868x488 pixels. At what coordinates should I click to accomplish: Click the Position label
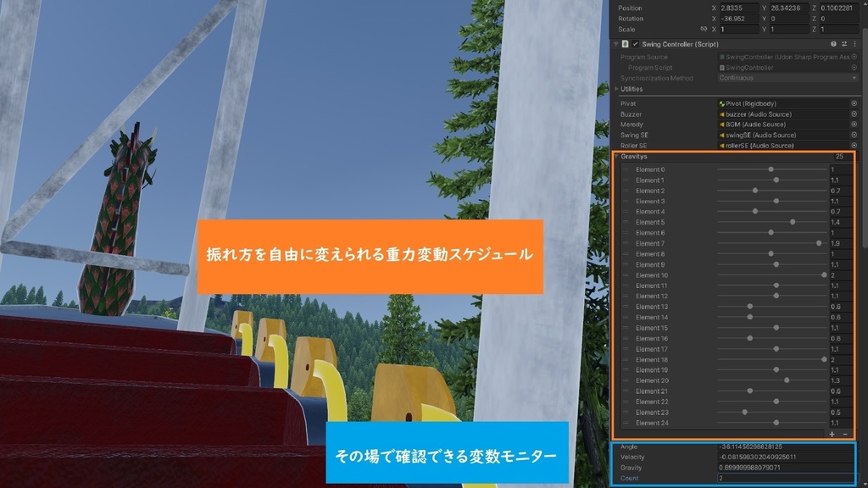(x=630, y=8)
